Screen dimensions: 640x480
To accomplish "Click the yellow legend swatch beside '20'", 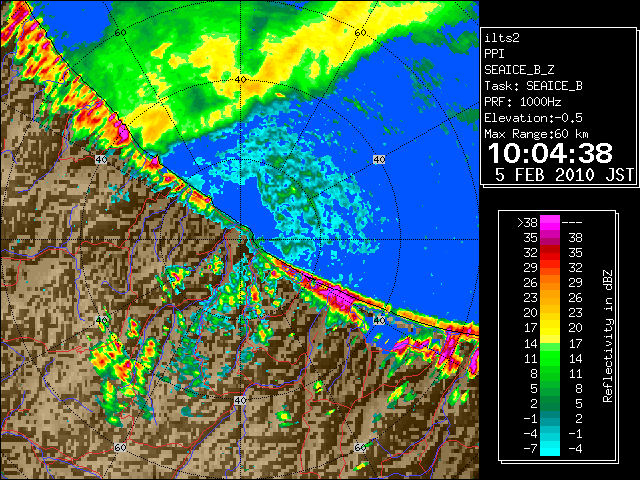I will click(x=550, y=313).
